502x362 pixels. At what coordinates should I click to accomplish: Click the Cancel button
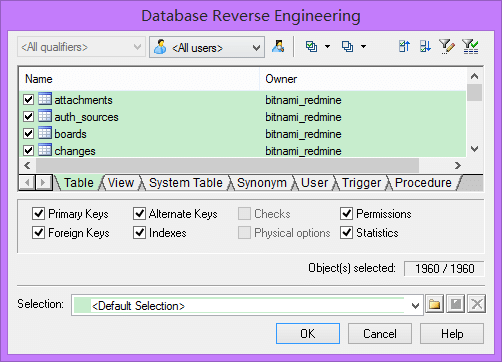tap(380, 333)
